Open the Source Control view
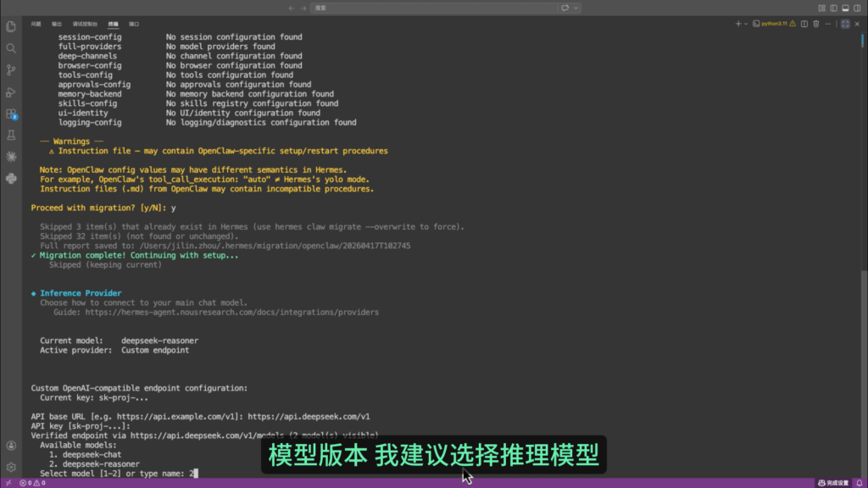Viewport: 868px width, 488px height. (x=11, y=69)
